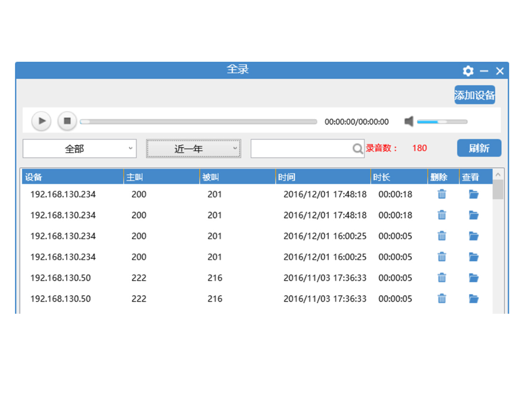The height and width of the screenshot is (408, 532).
Task: Sort by the 时间 column header
Action: [323, 177]
